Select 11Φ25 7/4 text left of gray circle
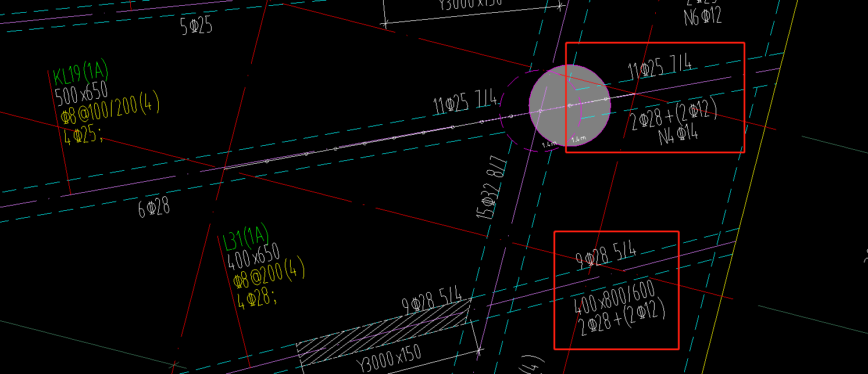Screen dimensions: 868x374 465,103
